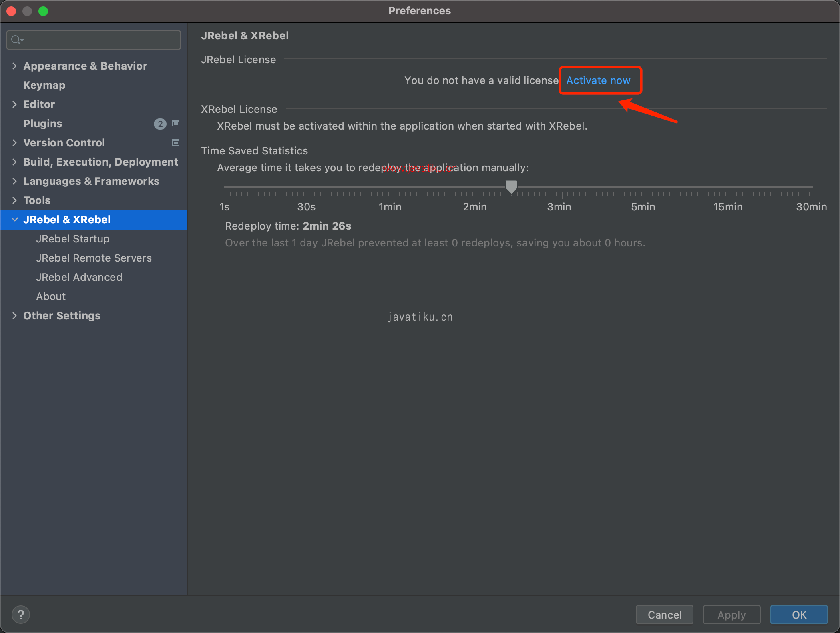This screenshot has width=840, height=633.
Task: Open the About page under JRebel
Action: coord(51,296)
